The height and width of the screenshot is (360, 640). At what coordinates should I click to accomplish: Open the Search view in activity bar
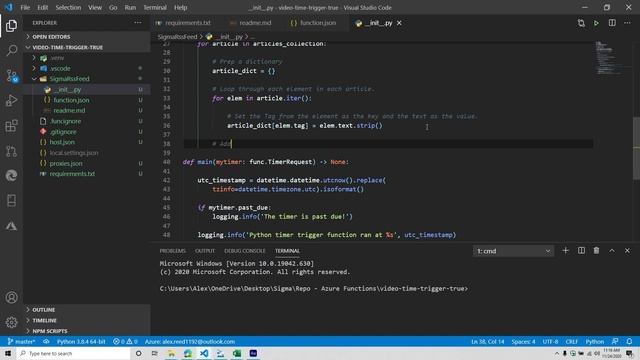[11, 51]
